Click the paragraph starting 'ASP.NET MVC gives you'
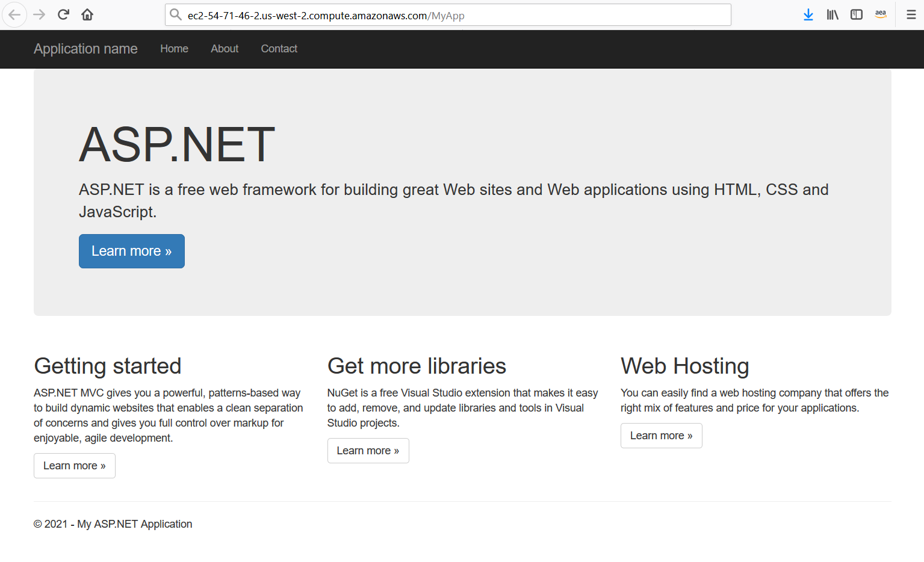Image resolution: width=924 pixels, height=562 pixels. pyautogui.click(x=169, y=415)
